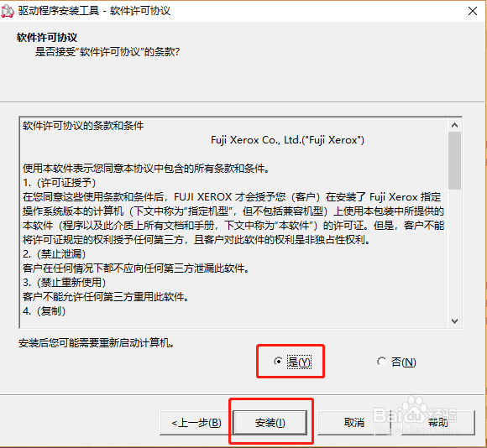Click the note '安装后您可能需要重新启动计算机。'
The image size is (487, 448).
(97, 343)
